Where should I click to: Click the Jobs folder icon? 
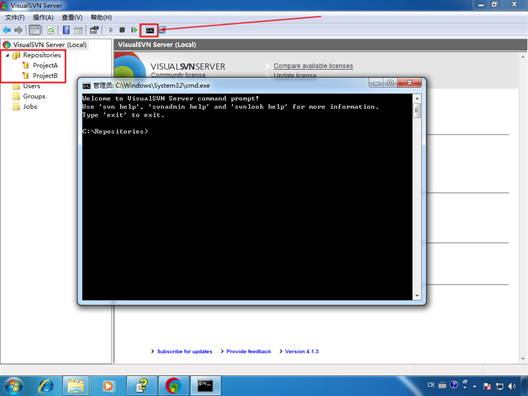pos(16,106)
